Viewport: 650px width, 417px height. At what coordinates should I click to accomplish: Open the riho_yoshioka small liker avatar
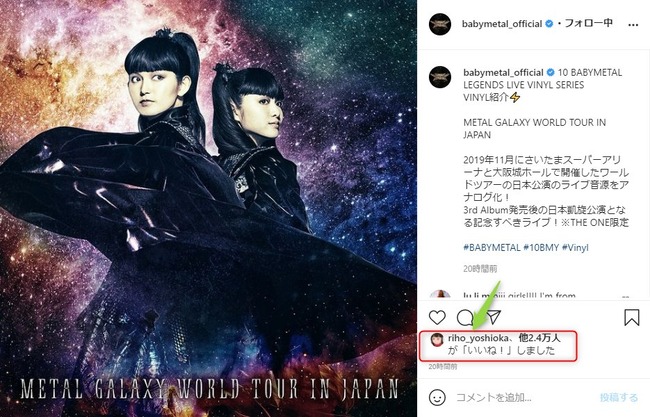(x=437, y=340)
